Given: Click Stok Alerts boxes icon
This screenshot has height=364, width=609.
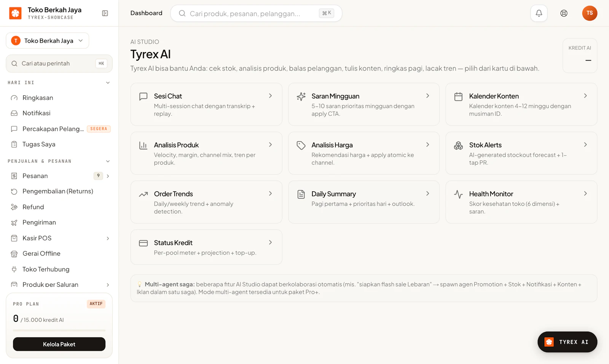Looking at the screenshot, I should (x=458, y=145).
